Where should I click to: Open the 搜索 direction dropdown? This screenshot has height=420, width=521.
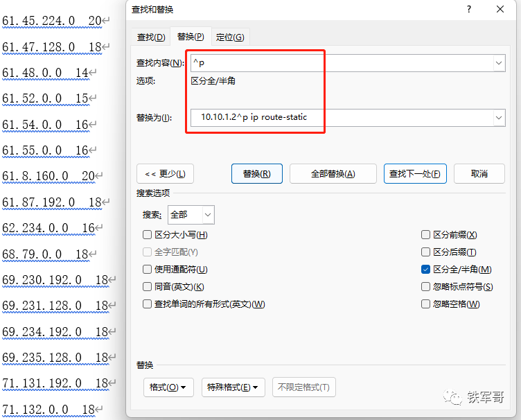191,215
